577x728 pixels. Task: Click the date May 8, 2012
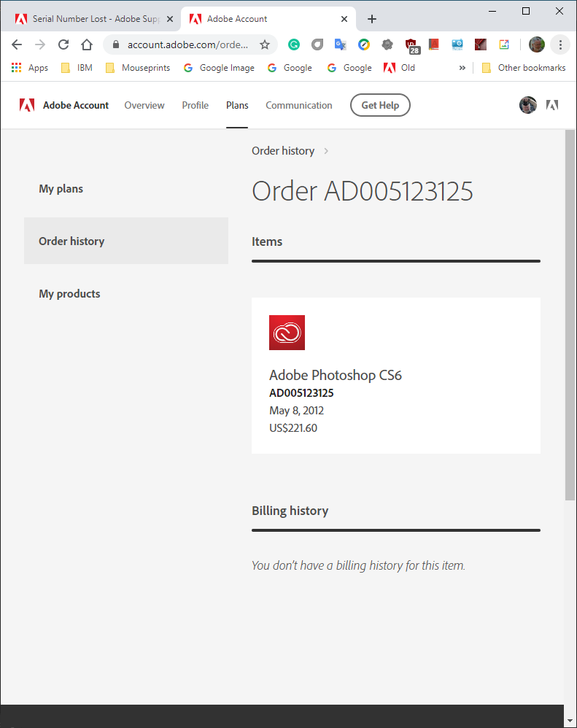point(296,411)
